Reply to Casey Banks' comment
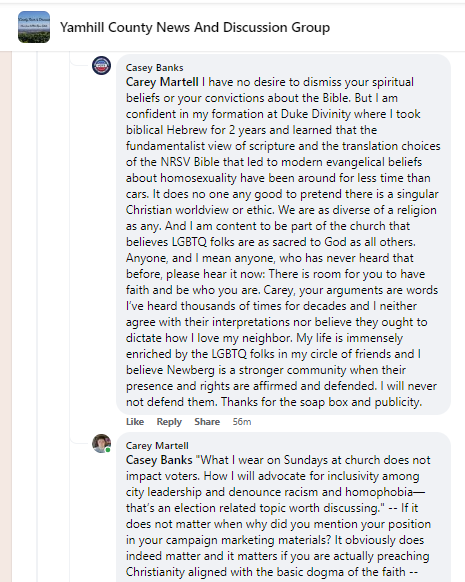The height and width of the screenshot is (582, 465). coord(169,422)
